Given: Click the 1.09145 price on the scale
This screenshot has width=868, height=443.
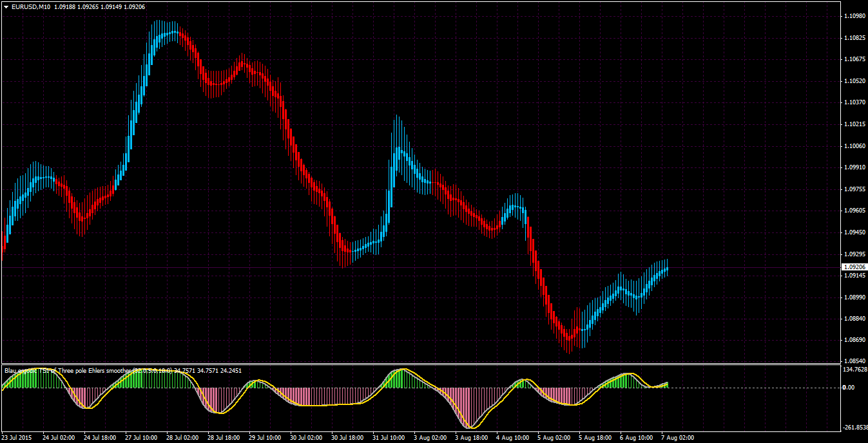Looking at the screenshot, I should pyautogui.click(x=854, y=276).
